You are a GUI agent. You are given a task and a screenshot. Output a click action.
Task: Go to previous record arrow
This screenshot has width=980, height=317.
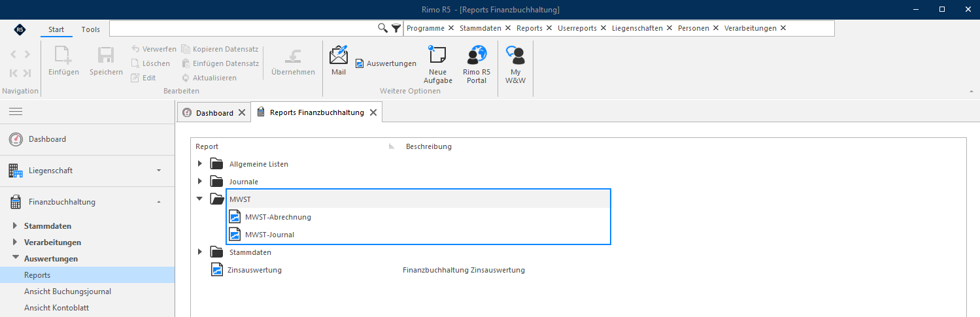[14, 54]
